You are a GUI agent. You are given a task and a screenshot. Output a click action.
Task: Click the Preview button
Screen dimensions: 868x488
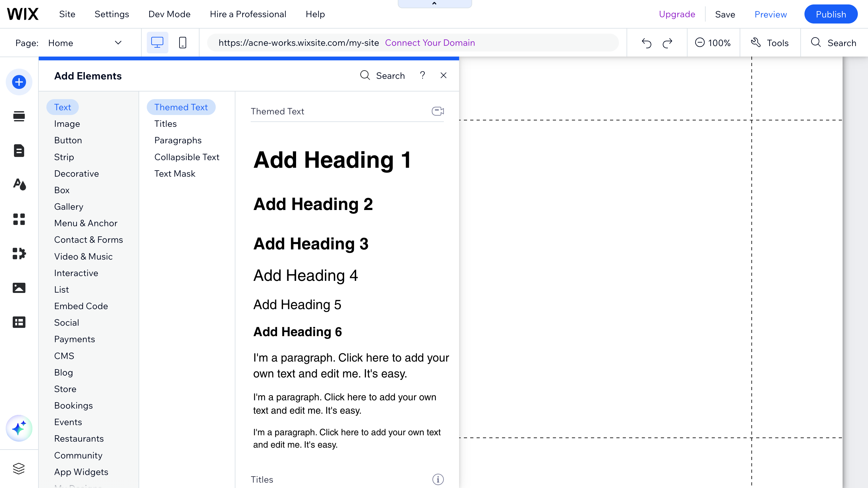tap(770, 15)
